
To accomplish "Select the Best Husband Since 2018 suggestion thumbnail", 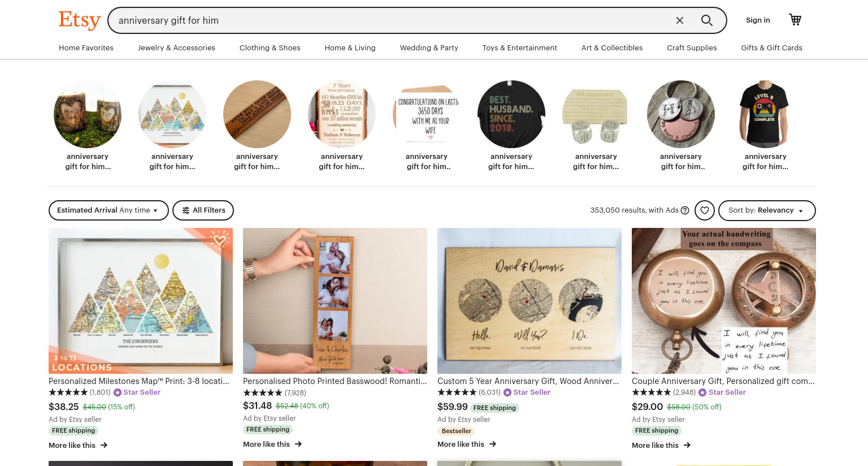I will coord(511,114).
